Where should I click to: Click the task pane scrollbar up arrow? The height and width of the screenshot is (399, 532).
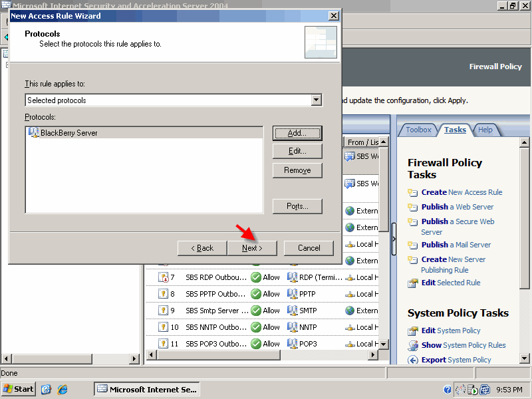pyautogui.click(x=524, y=142)
